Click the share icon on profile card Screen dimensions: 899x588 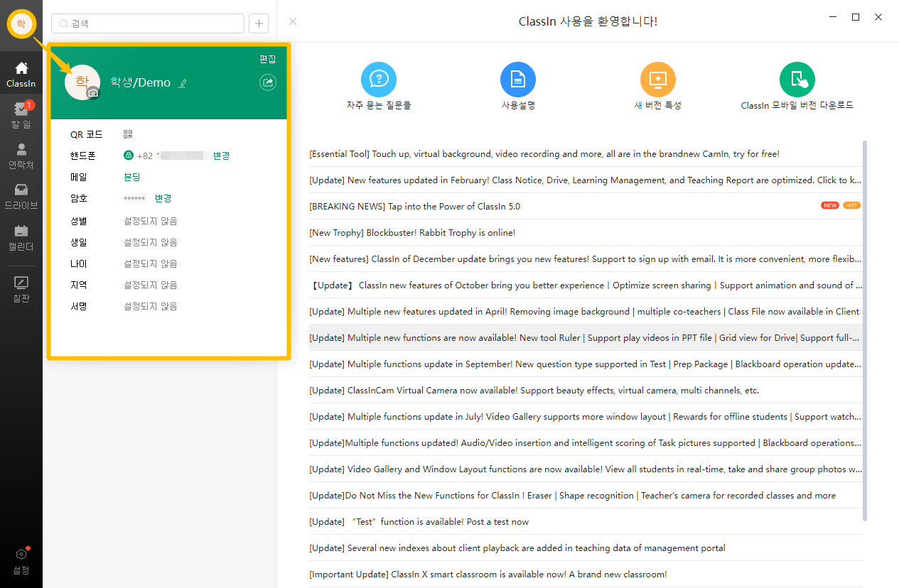pyautogui.click(x=268, y=83)
